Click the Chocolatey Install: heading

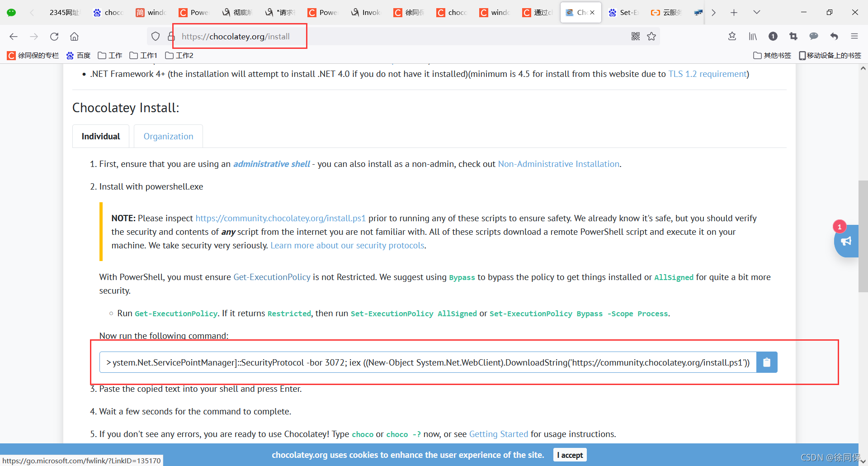coord(126,108)
